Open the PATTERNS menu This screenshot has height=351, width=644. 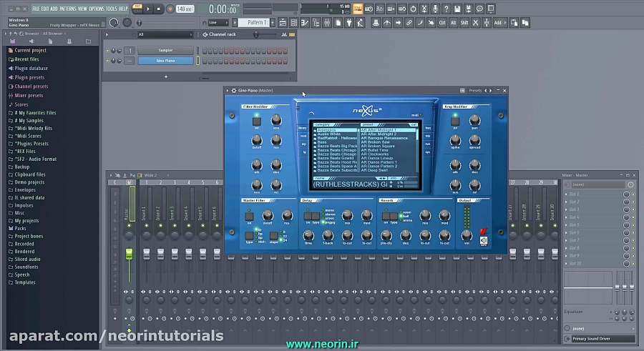[69, 9]
